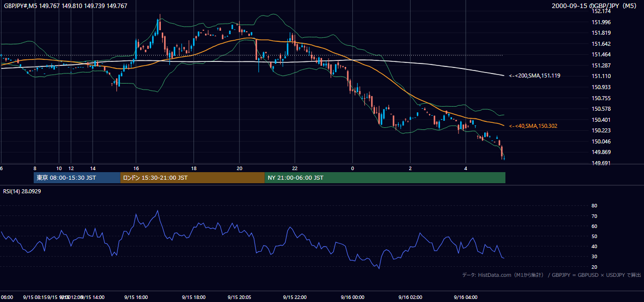Image resolution: width=644 pixels, height=302 pixels.
Task: Select the 200 SMA label 151.119
Action: 535,76
